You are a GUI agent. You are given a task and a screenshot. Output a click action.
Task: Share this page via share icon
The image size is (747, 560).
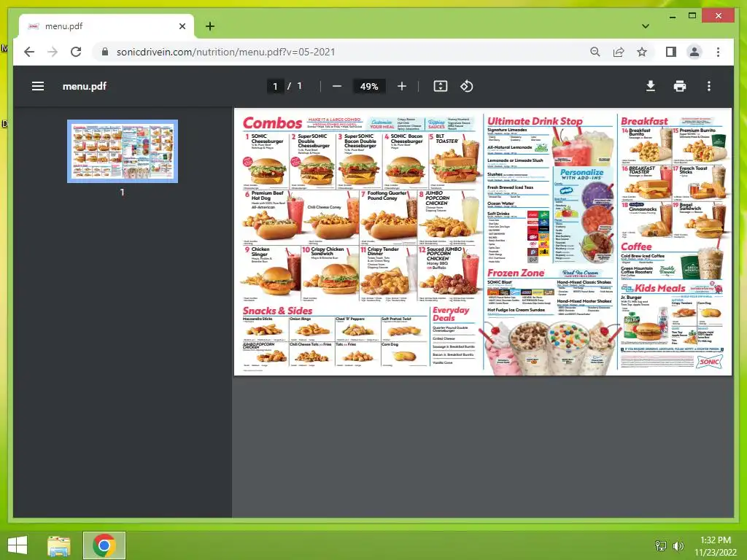point(619,52)
